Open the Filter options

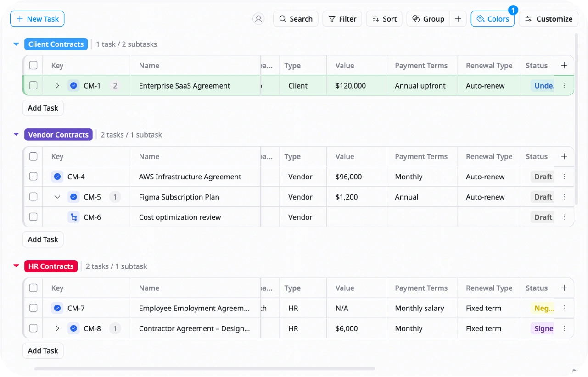342,19
